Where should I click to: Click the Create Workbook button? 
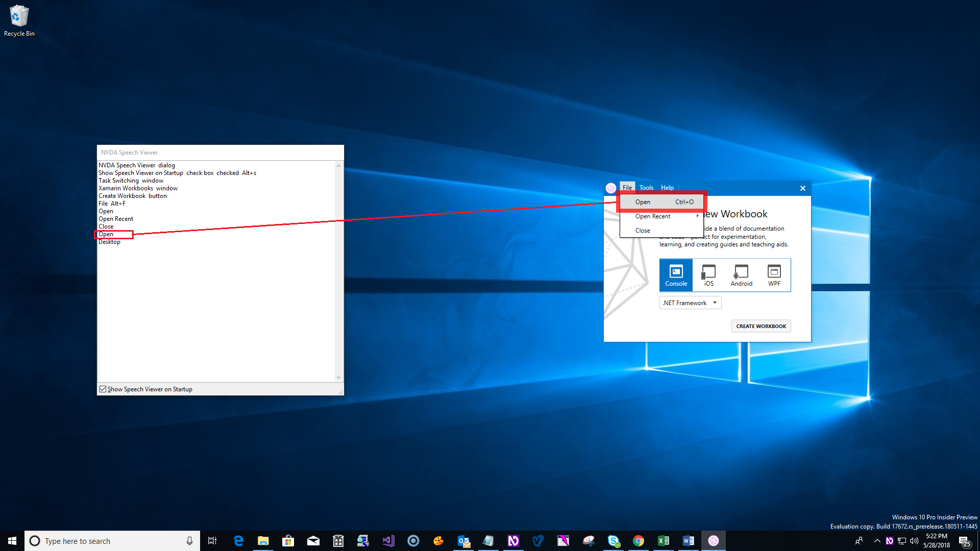(x=761, y=326)
